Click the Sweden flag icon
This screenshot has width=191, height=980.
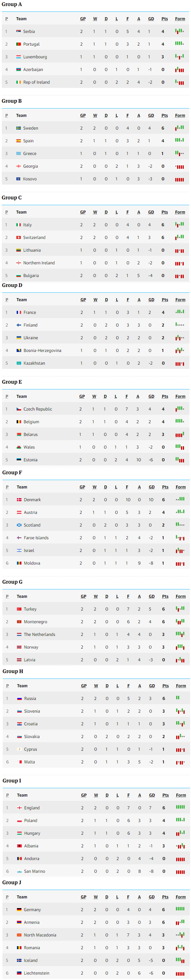coord(19,128)
